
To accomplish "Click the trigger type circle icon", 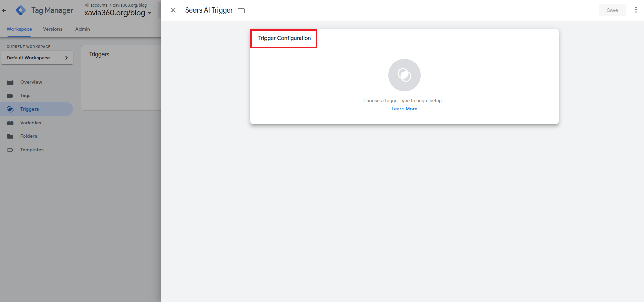I will [x=404, y=75].
